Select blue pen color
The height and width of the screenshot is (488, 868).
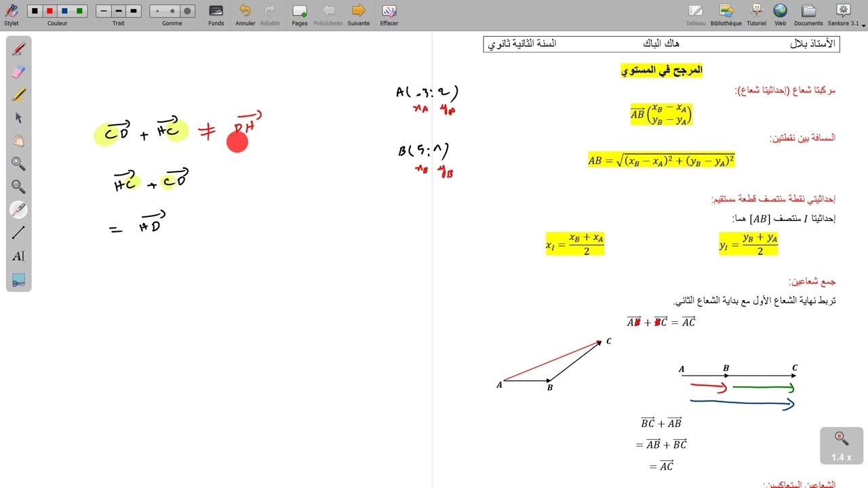click(x=65, y=11)
